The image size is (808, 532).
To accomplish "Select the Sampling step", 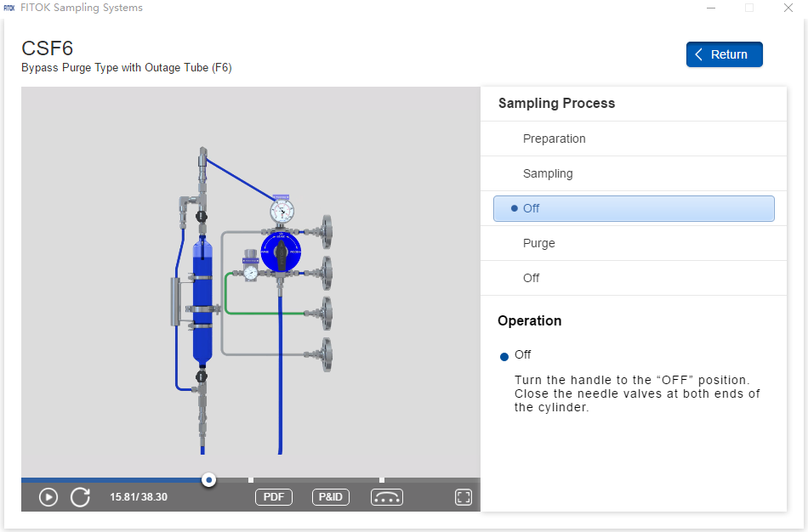I will 548,173.
